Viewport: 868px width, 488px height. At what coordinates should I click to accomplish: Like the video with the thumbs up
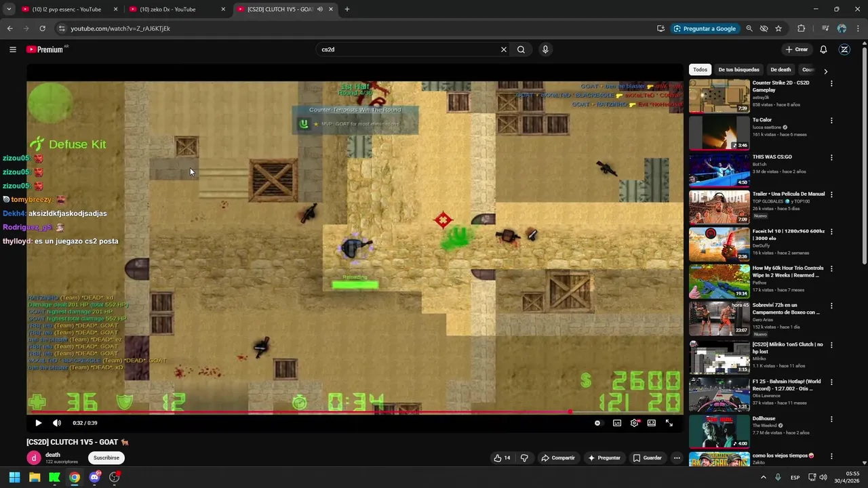(502, 458)
